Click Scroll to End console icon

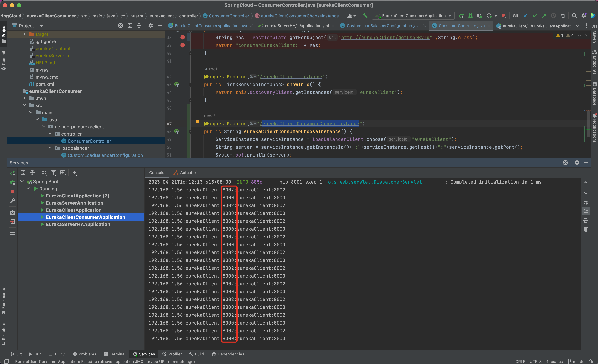coord(586,211)
